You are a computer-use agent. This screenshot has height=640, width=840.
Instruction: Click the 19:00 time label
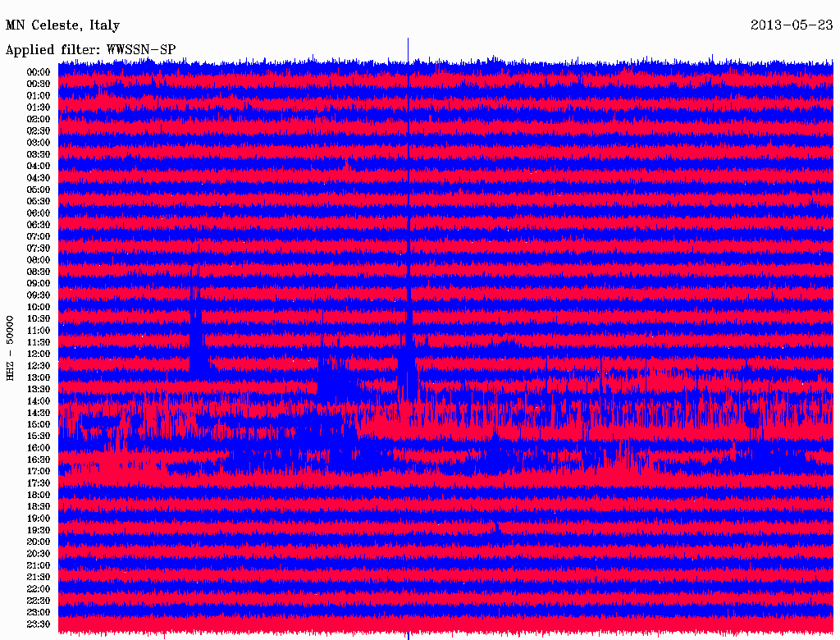[39, 519]
